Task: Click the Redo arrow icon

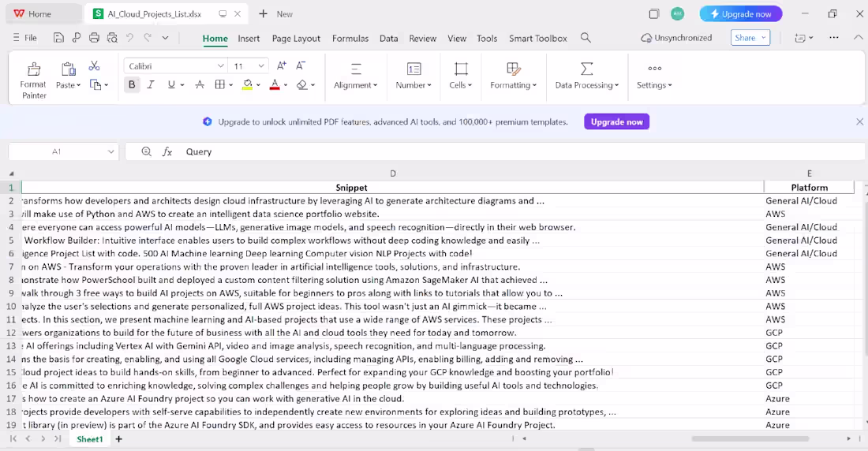Action: 148,38
